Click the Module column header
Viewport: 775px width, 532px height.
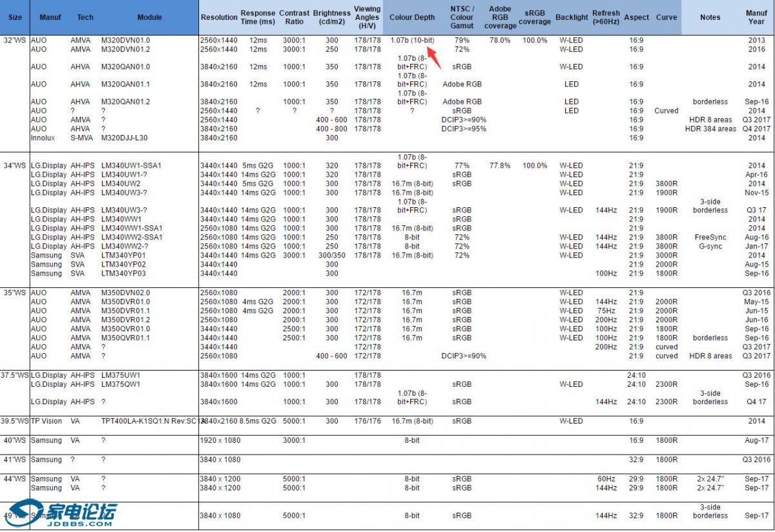[x=149, y=17]
